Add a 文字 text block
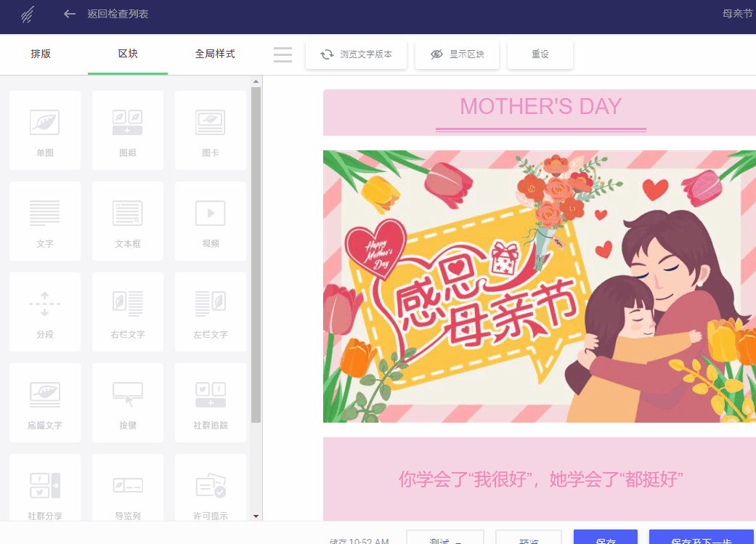This screenshot has height=544, width=756. pos(45,221)
